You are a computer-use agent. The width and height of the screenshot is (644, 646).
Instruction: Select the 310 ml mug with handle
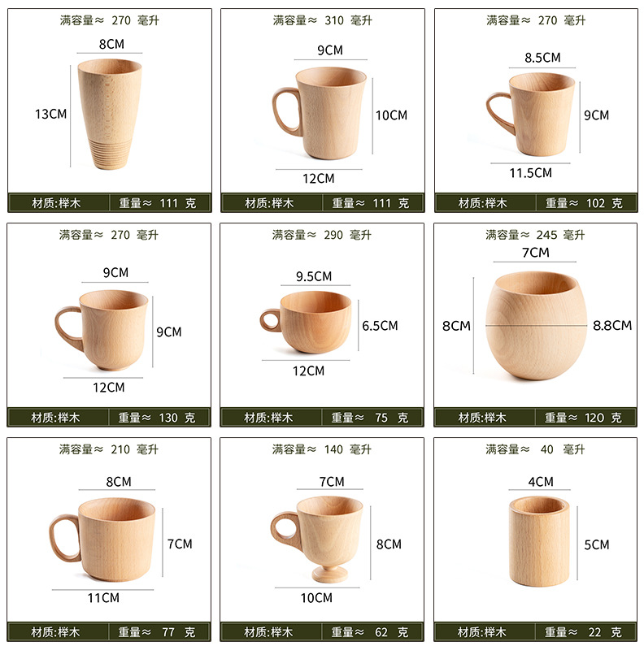point(319,113)
